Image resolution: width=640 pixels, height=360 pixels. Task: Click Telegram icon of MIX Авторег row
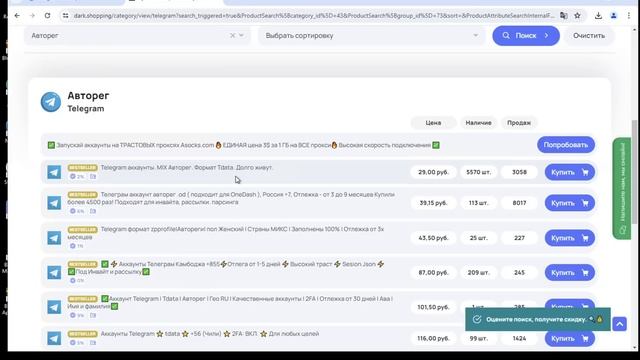54,172
